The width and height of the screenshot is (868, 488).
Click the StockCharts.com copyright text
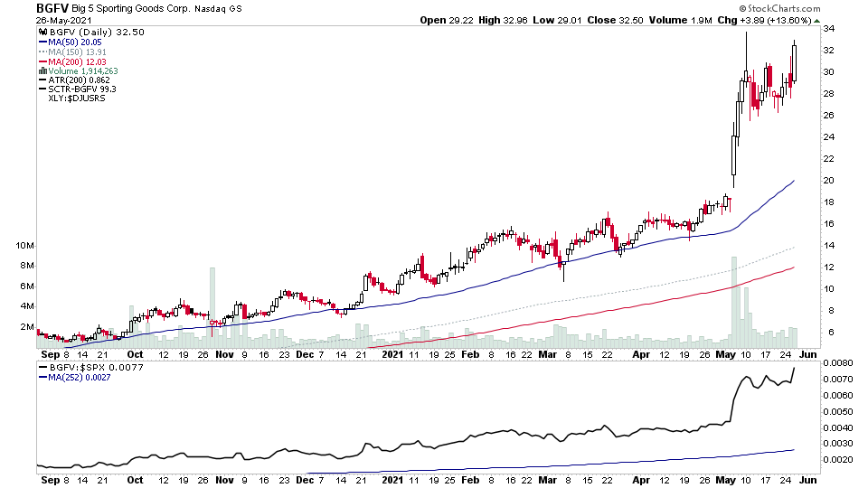click(x=780, y=8)
